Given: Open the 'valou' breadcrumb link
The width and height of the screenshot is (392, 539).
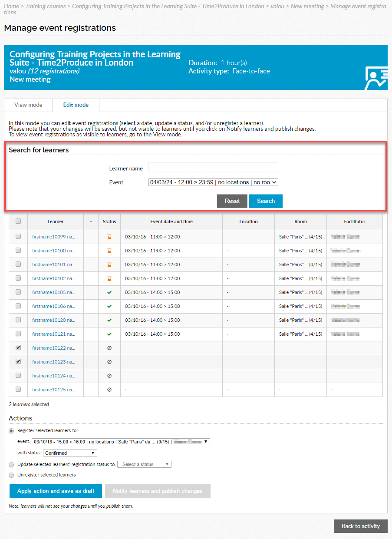Looking at the screenshot, I should tap(277, 6).
